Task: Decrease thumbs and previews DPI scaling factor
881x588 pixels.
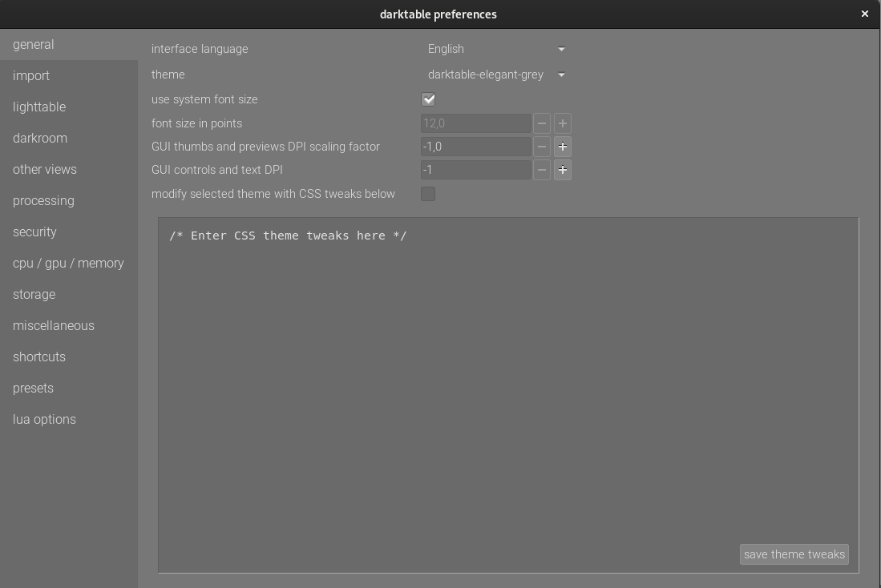Action: (x=542, y=147)
